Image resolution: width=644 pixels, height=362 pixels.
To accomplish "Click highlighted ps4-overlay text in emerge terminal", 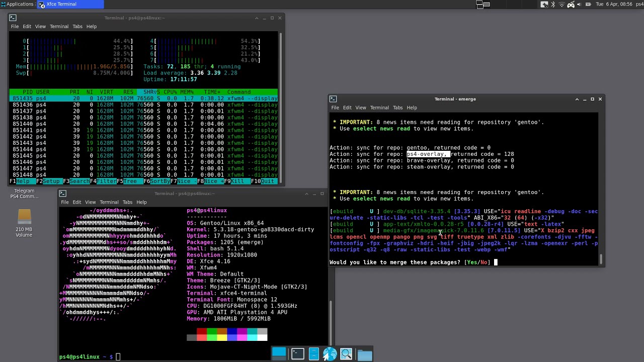I will pyautogui.click(x=427, y=154).
